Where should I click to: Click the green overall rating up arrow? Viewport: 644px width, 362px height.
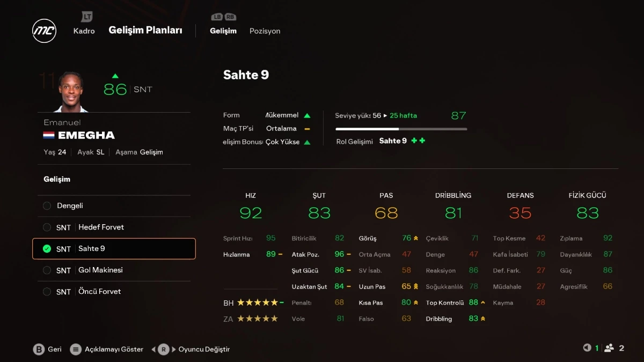[115, 76]
